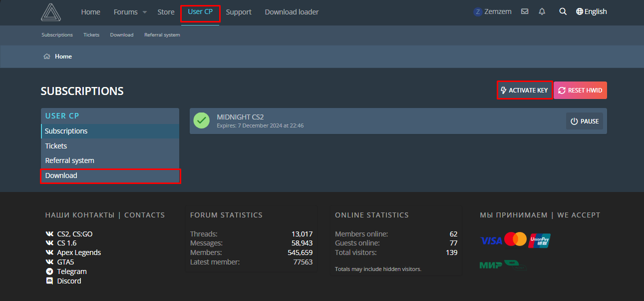Click the Telegram icon
The height and width of the screenshot is (301, 644).
click(x=49, y=271)
